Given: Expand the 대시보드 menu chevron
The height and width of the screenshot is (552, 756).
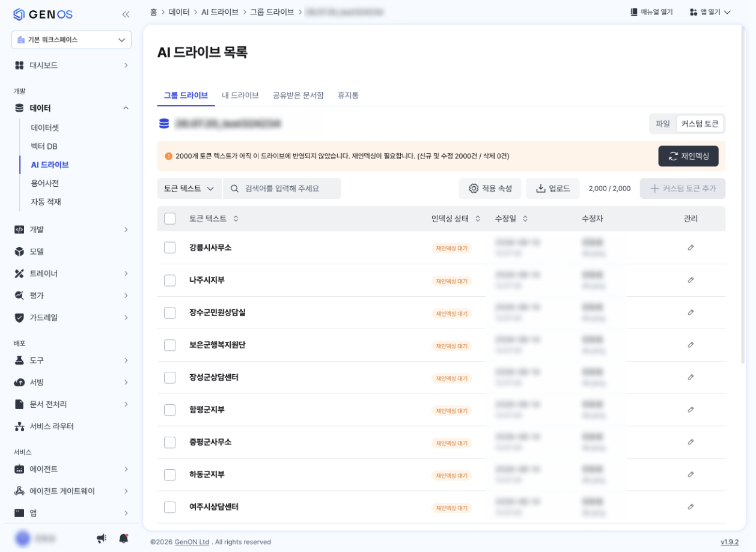Looking at the screenshot, I should pos(126,65).
